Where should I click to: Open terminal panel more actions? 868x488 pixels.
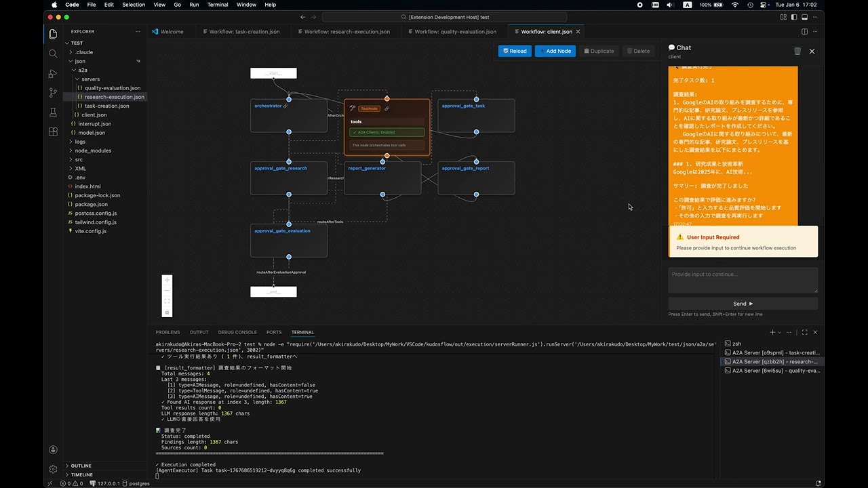(x=790, y=332)
